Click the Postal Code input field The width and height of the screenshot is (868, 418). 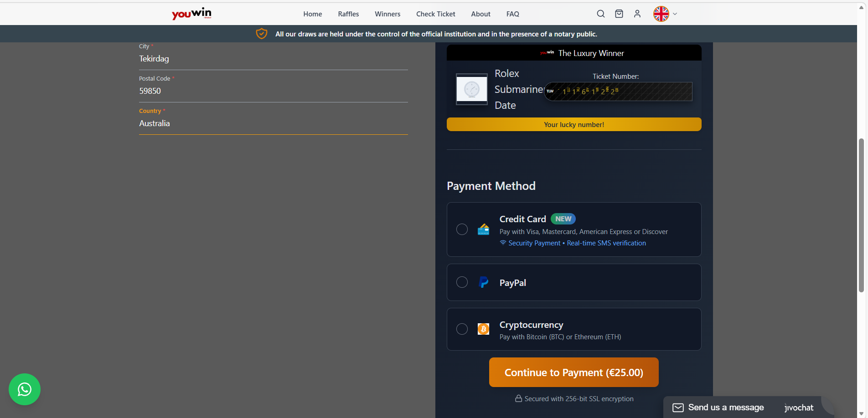(x=273, y=91)
